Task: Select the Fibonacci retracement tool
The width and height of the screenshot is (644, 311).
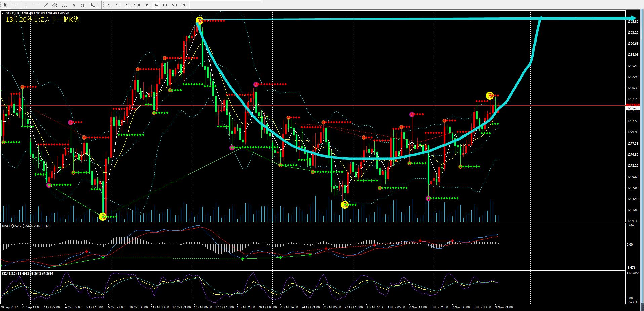Action: coord(65,5)
